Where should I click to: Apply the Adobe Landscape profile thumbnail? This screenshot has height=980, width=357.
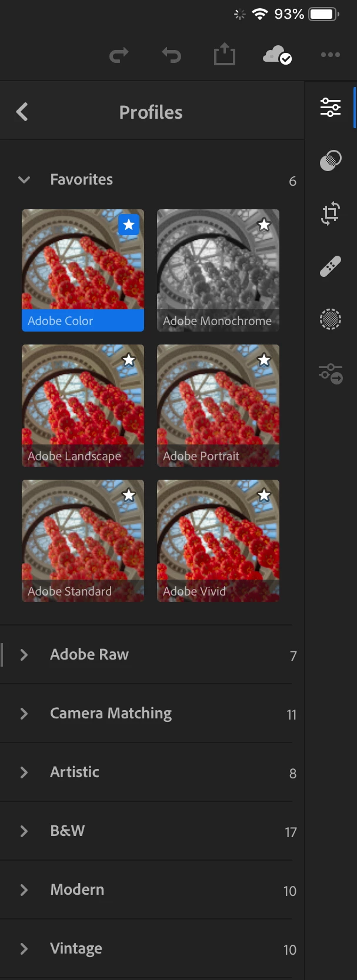click(83, 406)
